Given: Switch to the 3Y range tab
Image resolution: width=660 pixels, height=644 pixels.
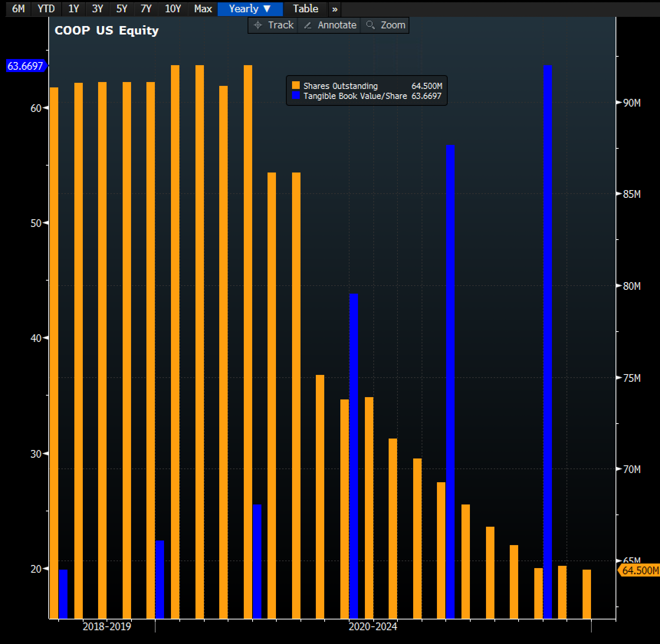Looking at the screenshot, I should tap(97, 8).
